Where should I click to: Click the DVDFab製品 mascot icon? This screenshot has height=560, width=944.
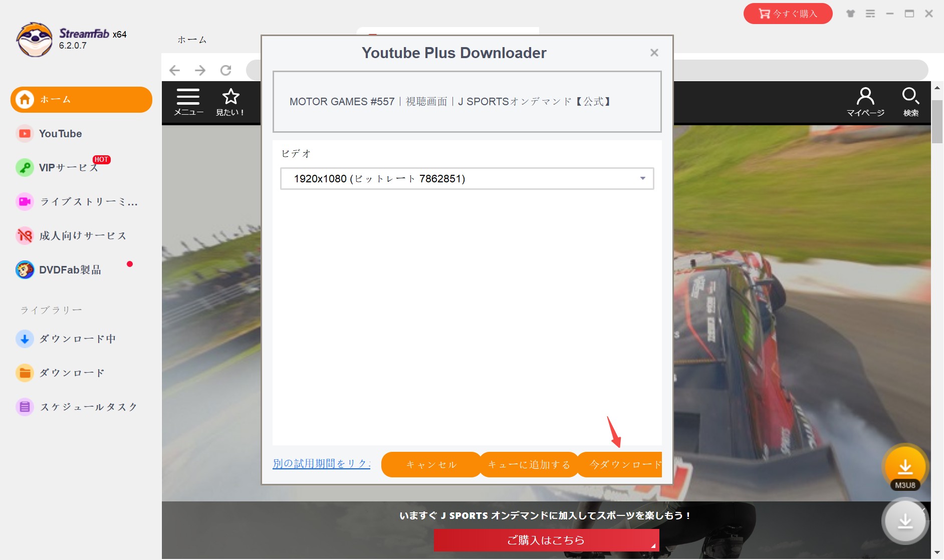coord(25,269)
